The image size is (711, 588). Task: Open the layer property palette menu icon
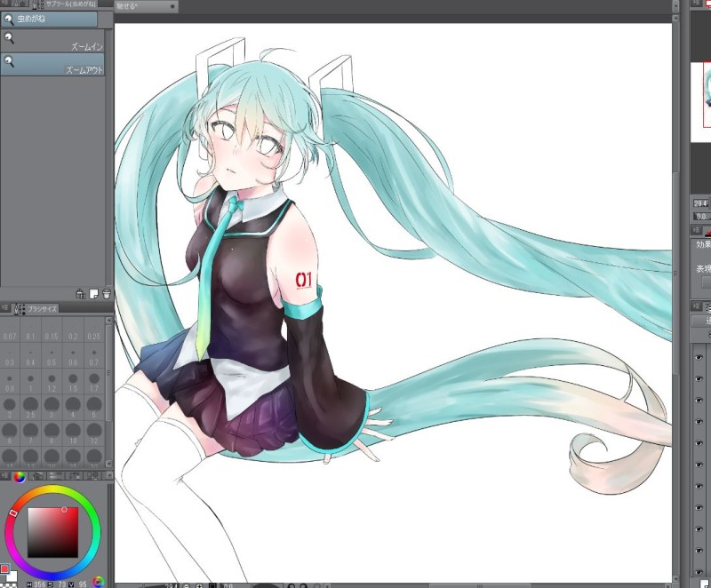pyautogui.click(x=696, y=230)
